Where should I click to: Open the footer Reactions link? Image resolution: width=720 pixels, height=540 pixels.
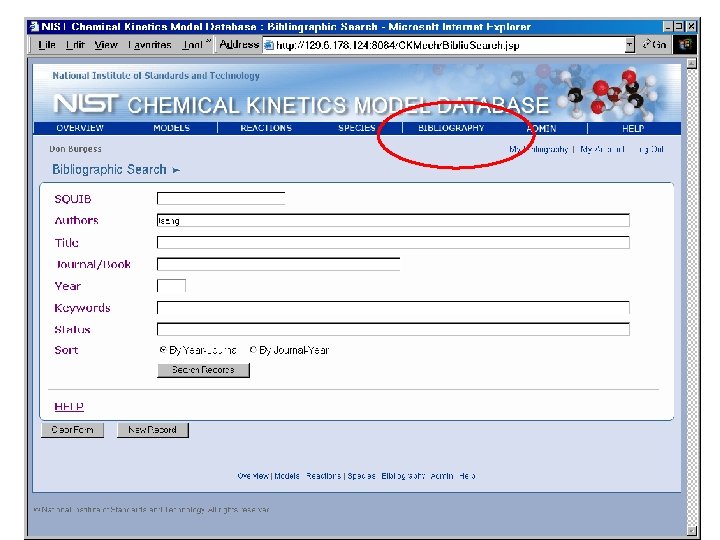coord(323,476)
